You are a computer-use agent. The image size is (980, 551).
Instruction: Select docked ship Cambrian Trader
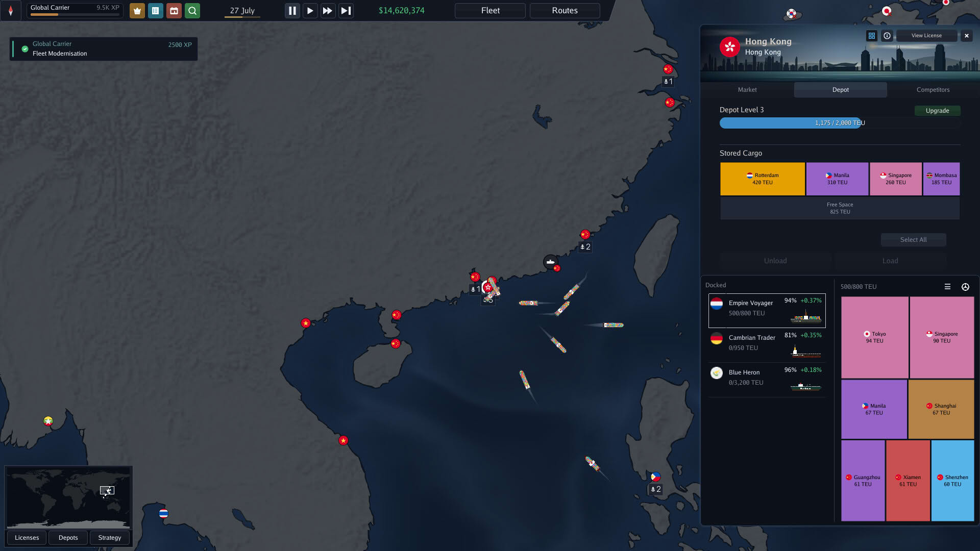click(x=767, y=345)
